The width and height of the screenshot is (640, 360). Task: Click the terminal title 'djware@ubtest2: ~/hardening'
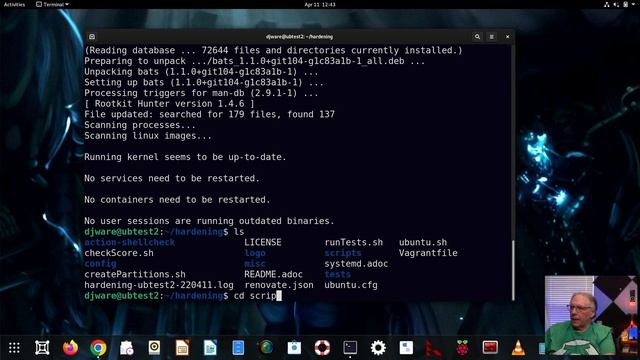coord(299,37)
